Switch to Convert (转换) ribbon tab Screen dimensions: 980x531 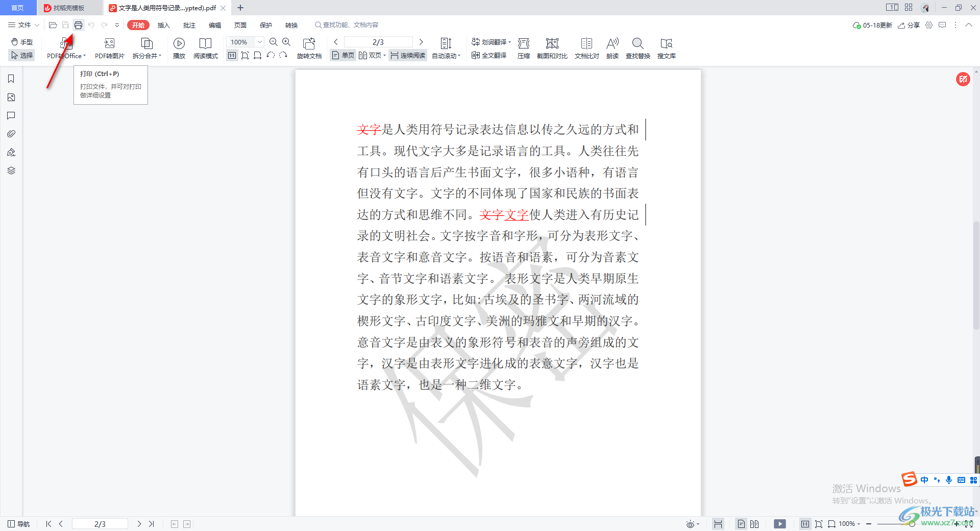(291, 25)
